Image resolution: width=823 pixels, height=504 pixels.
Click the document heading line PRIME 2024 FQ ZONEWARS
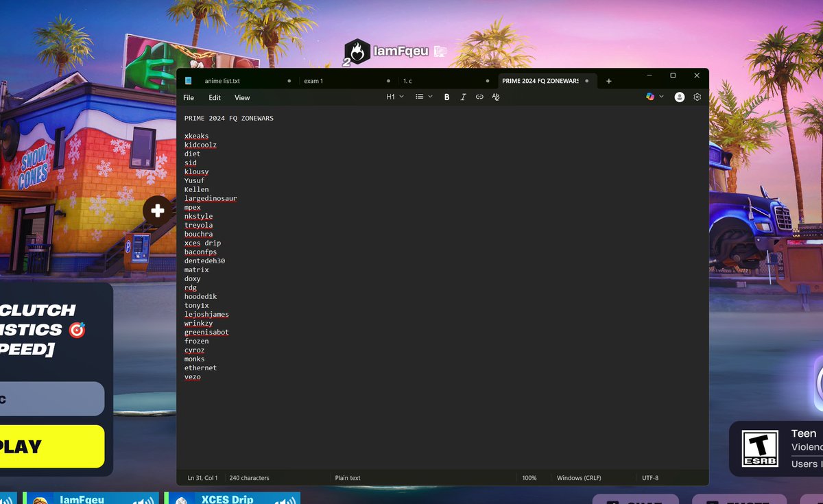(x=229, y=118)
